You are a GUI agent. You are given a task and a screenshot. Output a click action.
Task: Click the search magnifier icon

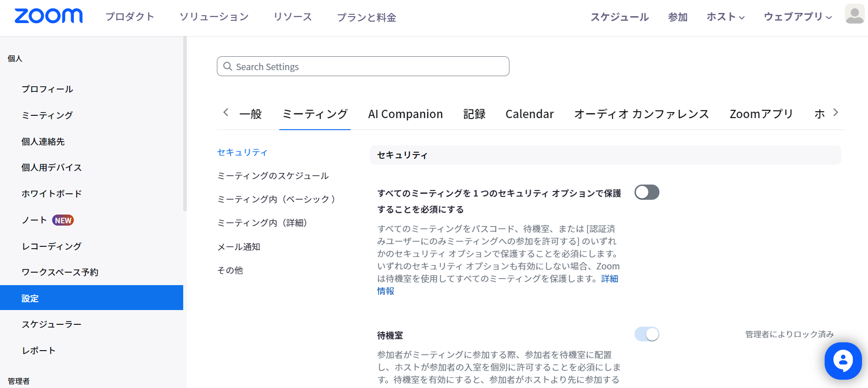(x=227, y=66)
